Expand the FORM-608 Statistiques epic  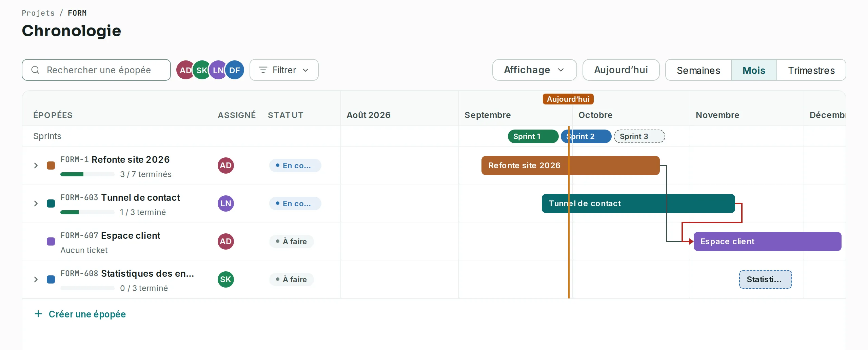36,279
